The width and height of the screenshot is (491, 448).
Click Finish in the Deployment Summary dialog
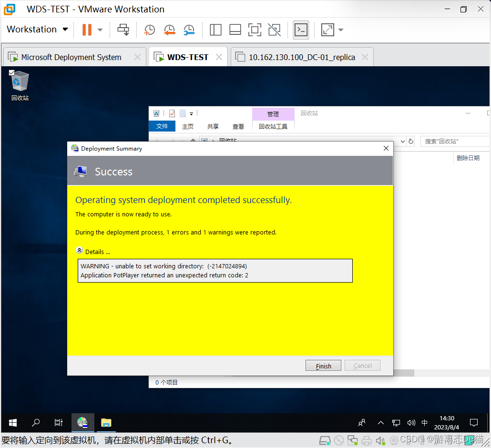[x=323, y=366]
